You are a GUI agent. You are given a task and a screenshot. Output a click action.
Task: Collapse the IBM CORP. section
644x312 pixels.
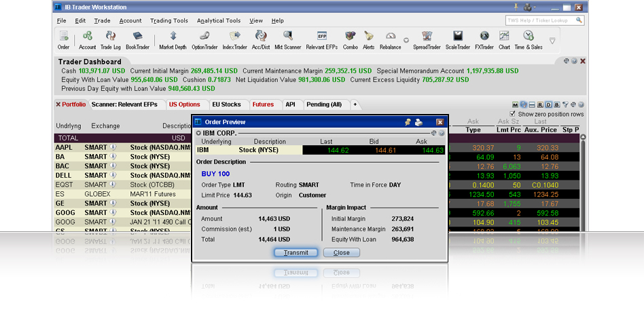198,133
